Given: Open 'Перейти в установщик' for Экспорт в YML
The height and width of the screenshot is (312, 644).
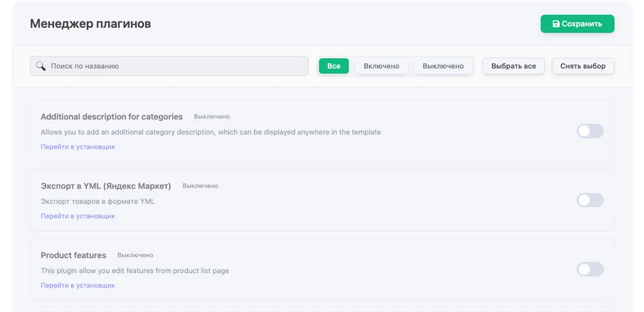Looking at the screenshot, I should click(78, 216).
